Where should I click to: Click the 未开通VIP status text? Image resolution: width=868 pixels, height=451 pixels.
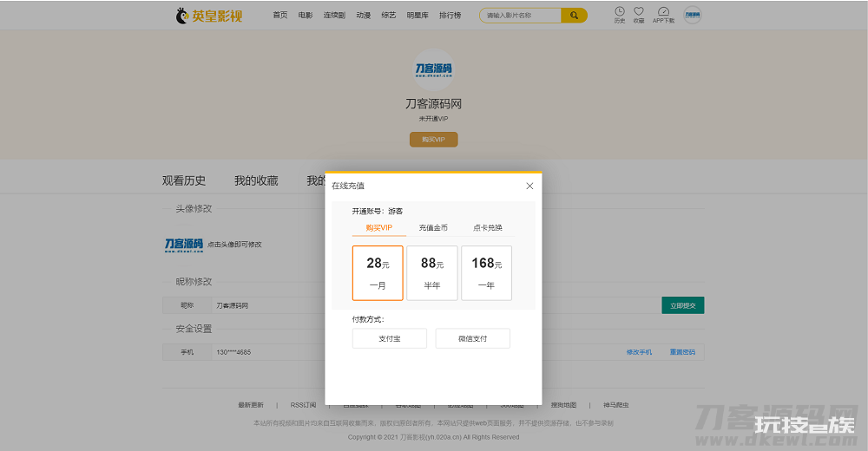click(x=433, y=119)
